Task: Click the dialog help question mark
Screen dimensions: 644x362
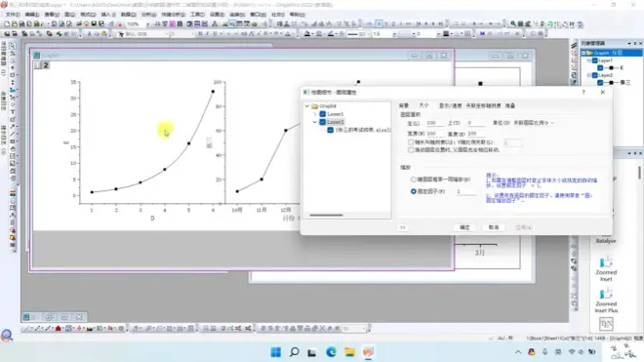Action: (584, 92)
